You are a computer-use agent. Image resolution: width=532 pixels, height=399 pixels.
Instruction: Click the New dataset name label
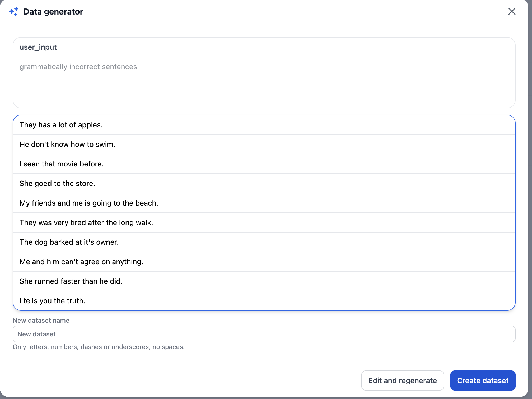tap(41, 320)
